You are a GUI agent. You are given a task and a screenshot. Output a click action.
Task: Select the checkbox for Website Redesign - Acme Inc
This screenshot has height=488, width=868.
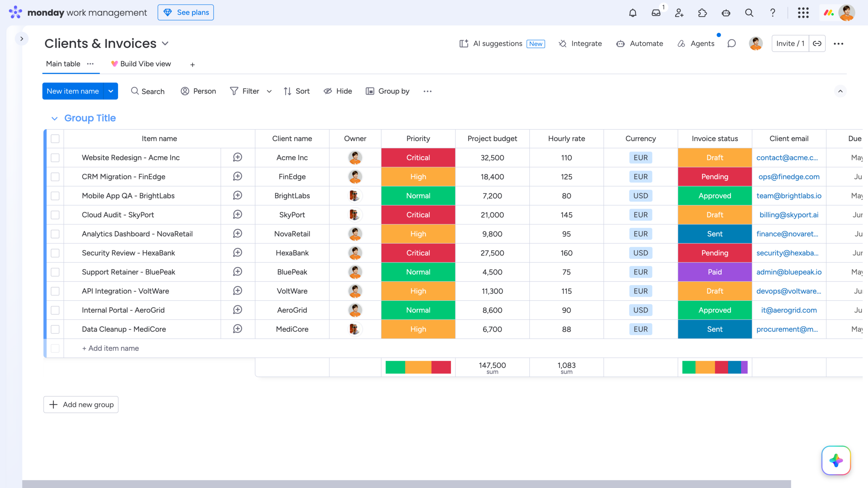pyautogui.click(x=55, y=158)
